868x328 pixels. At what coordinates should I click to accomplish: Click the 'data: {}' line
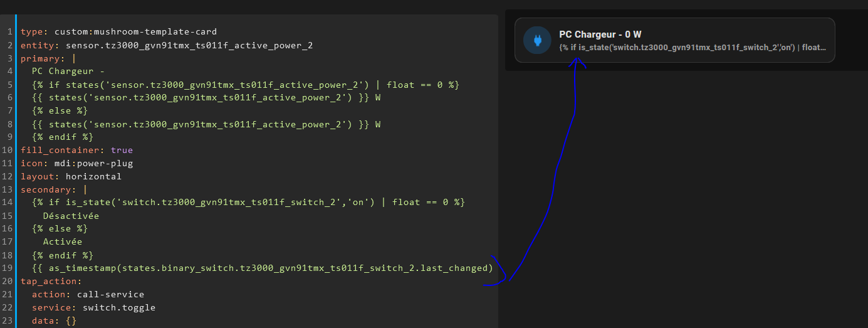click(x=54, y=320)
